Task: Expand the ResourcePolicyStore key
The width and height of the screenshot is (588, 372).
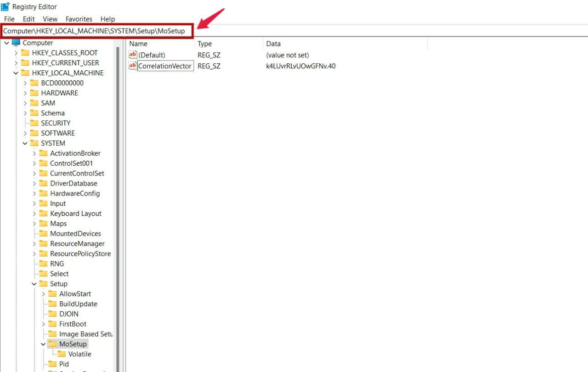Action: coord(34,254)
